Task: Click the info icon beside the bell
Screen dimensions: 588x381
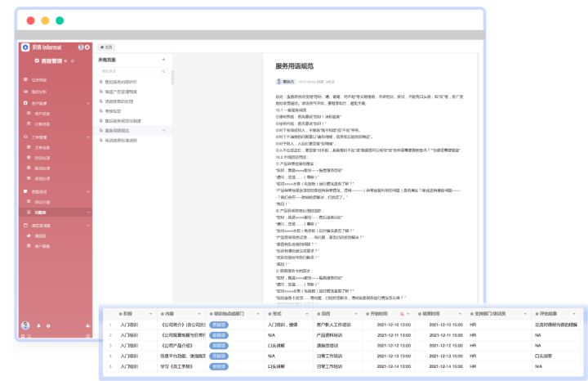Action: [48, 325]
